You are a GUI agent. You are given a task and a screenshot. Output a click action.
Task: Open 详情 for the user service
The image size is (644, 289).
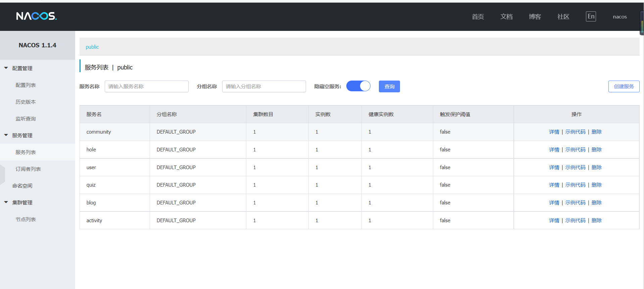pyautogui.click(x=554, y=167)
